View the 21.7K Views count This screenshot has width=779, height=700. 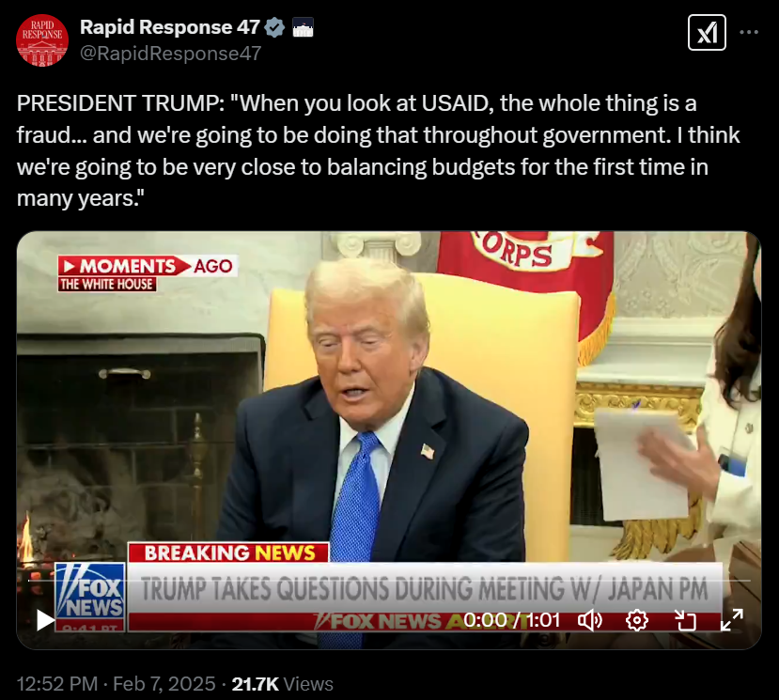282,684
